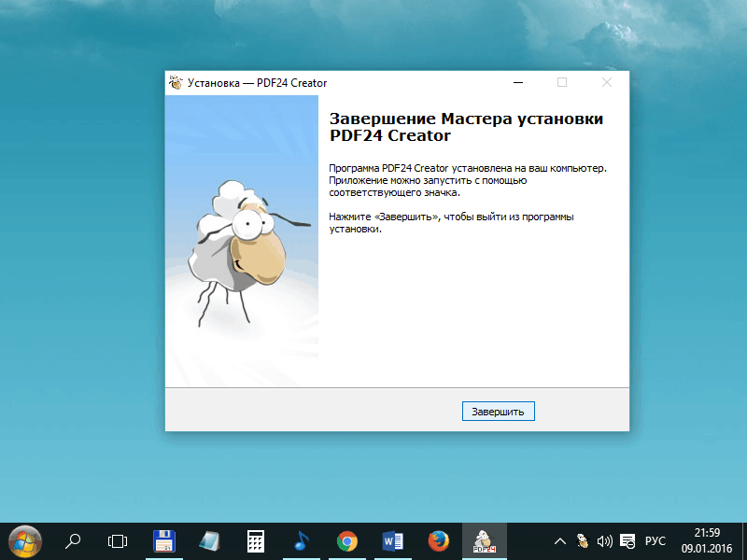Open Microsoft Word from taskbar
Screen dimensions: 747x560
pos(392,541)
